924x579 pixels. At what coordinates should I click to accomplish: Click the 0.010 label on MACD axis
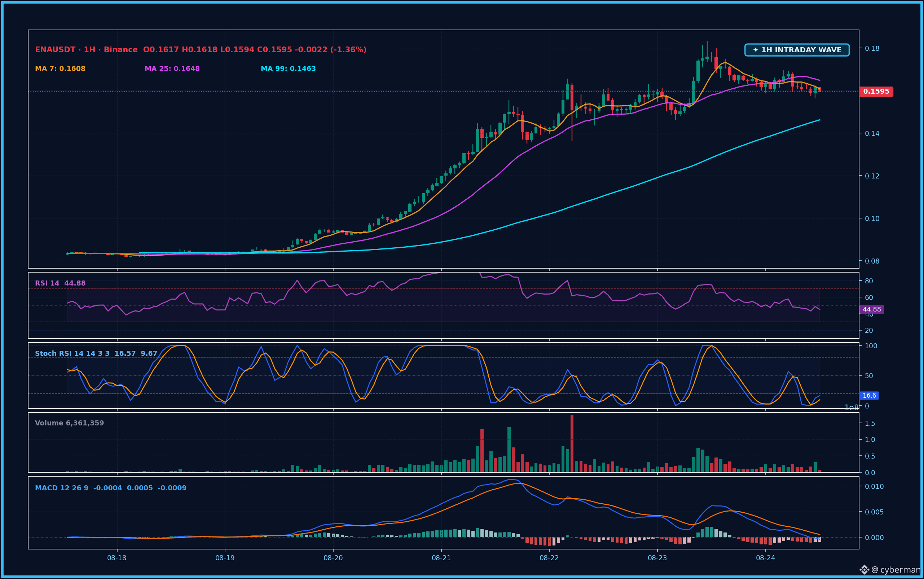[x=874, y=486]
